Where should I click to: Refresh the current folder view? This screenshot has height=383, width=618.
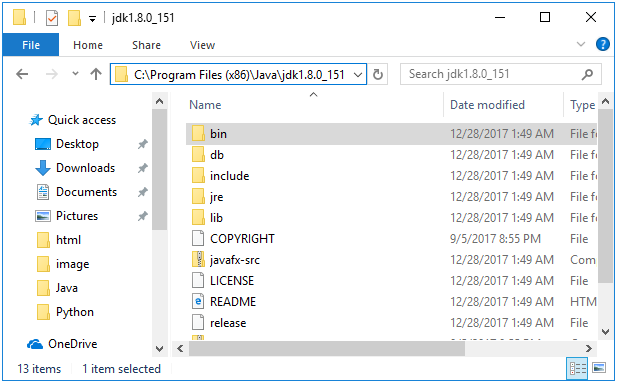[378, 74]
